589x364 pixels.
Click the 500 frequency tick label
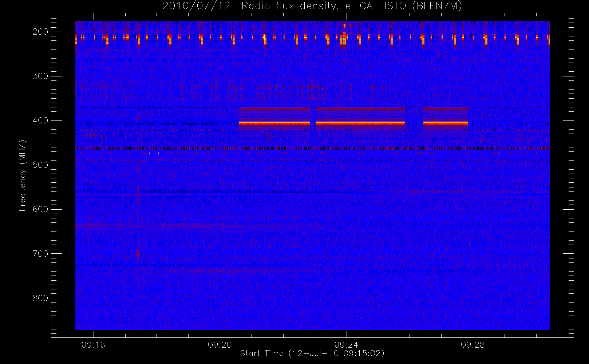[40, 165]
